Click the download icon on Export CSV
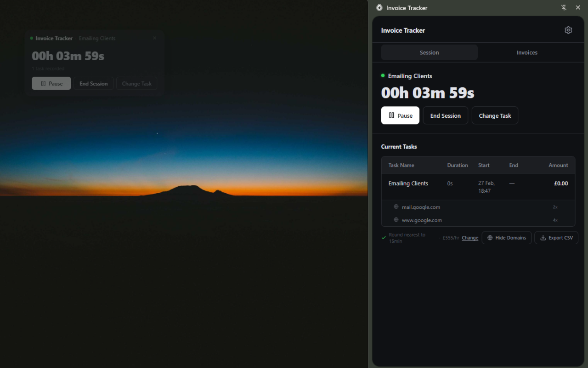This screenshot has height=368, width=588. point(543,237)
